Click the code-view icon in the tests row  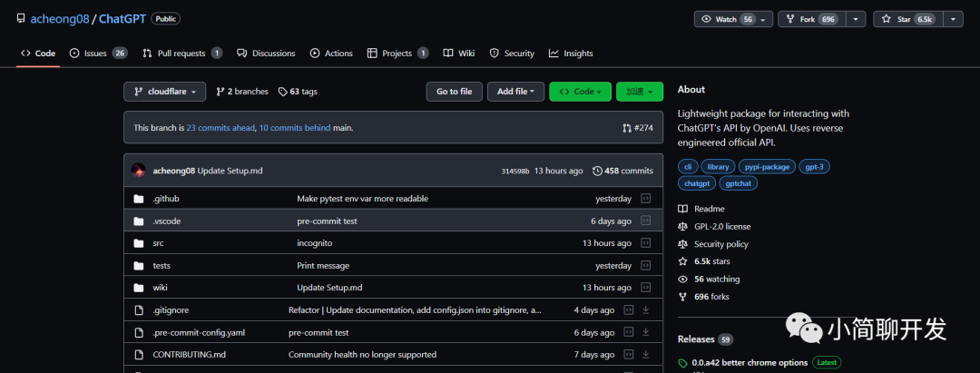[646, 266]
